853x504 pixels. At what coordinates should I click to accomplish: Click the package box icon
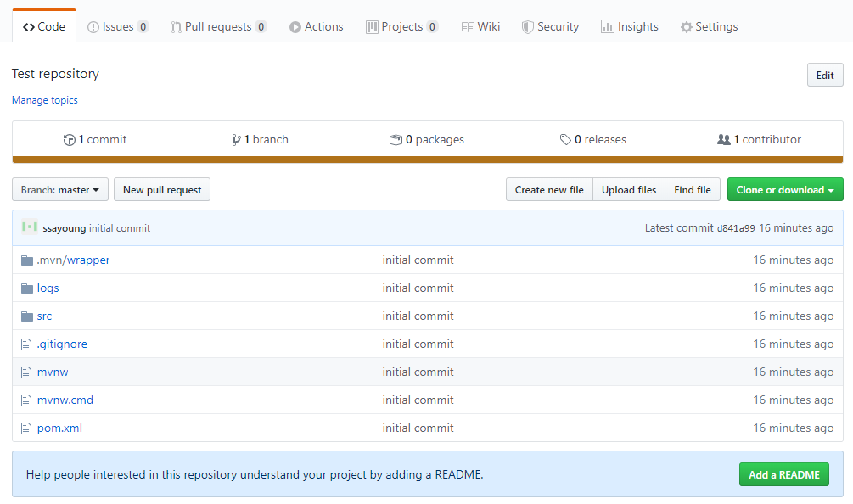coord(396,140)
